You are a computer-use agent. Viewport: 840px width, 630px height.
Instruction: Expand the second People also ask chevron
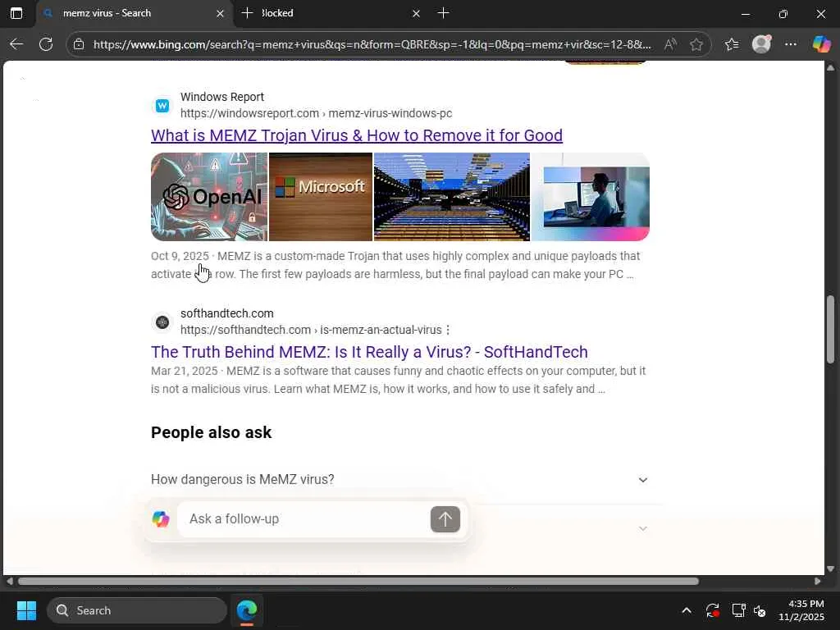tap(643, 529)
